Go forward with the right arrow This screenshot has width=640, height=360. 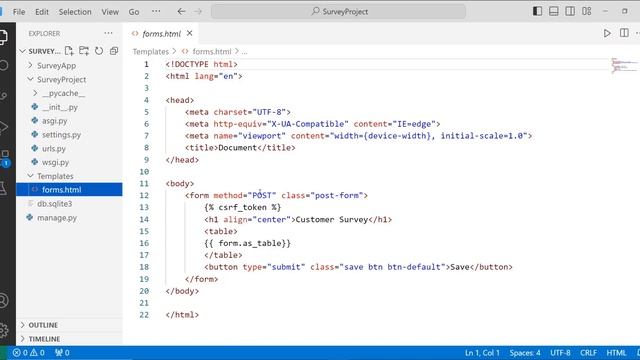(198, 11)
